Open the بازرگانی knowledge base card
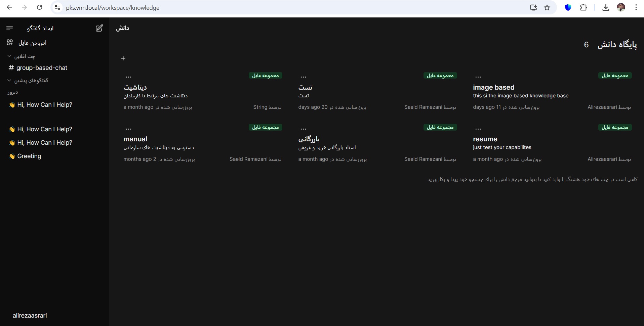The image size is (644, 326). pyautogui.click(x=309, y=139)
